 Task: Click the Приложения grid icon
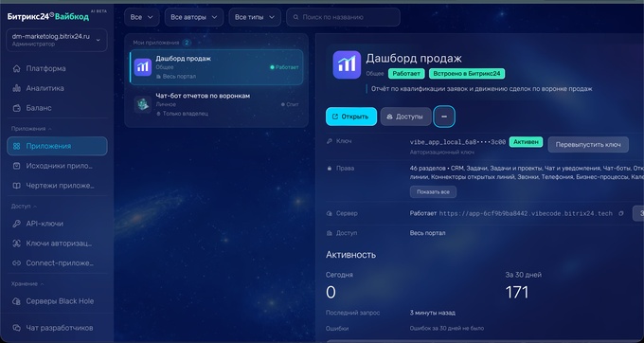(16, 146)
